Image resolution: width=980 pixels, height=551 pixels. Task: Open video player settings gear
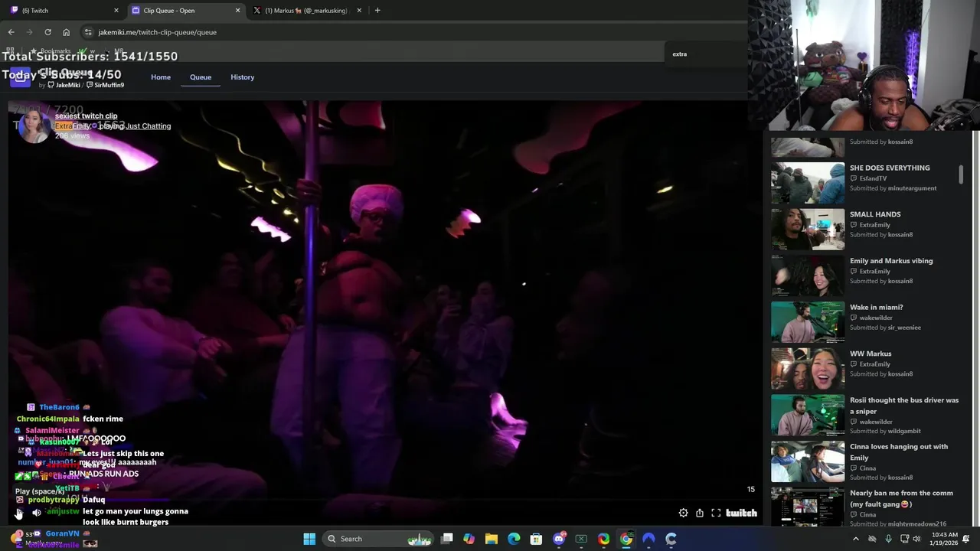point(683,513)
